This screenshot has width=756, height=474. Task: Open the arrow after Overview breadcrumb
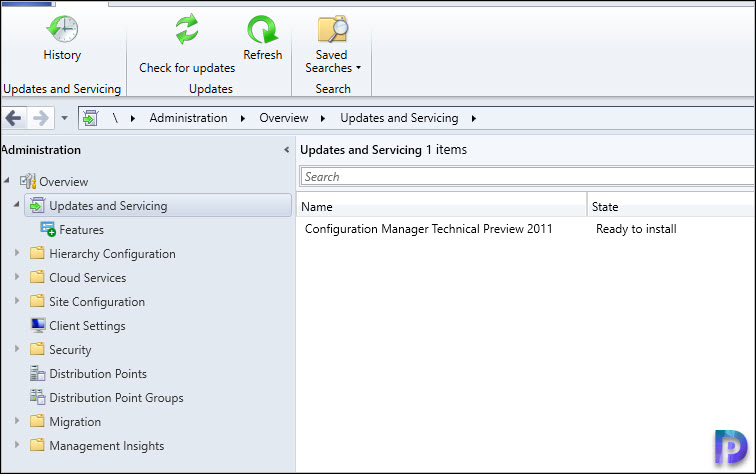pos(323,119)
